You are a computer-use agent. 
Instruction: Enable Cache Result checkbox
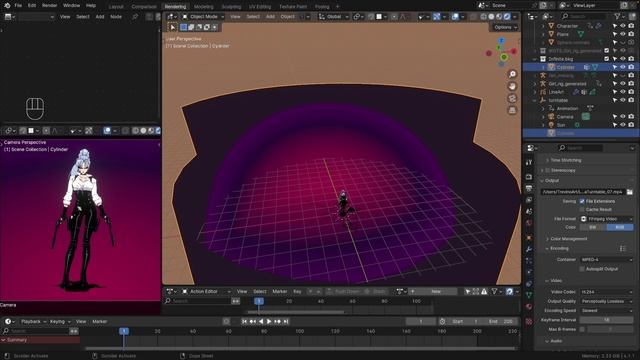(582, 209)
